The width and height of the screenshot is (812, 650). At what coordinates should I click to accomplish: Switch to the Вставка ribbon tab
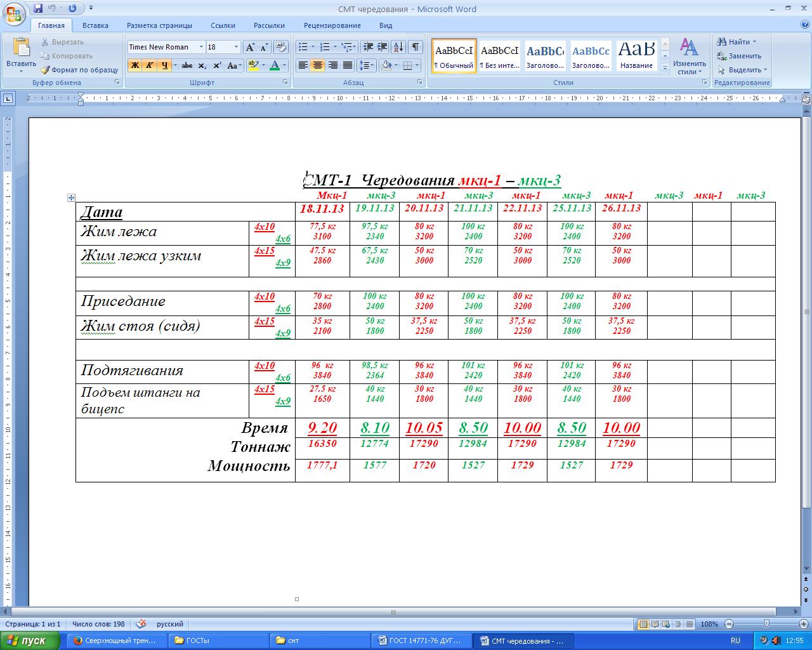click(x=95, y=25)
